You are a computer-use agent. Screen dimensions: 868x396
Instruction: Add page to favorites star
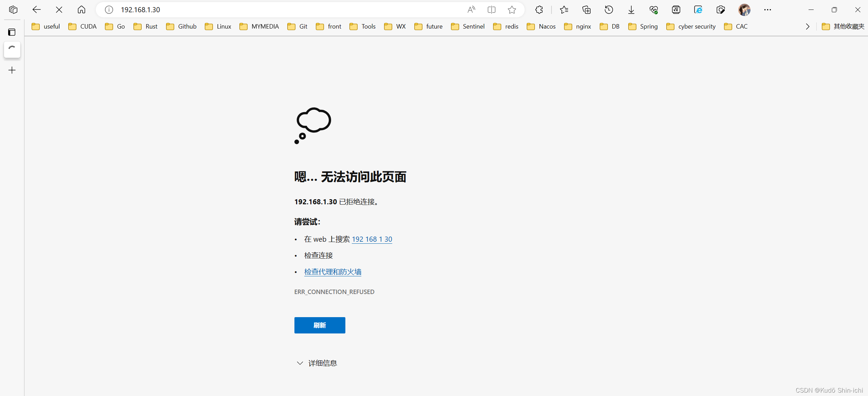(x=512, y=10)
